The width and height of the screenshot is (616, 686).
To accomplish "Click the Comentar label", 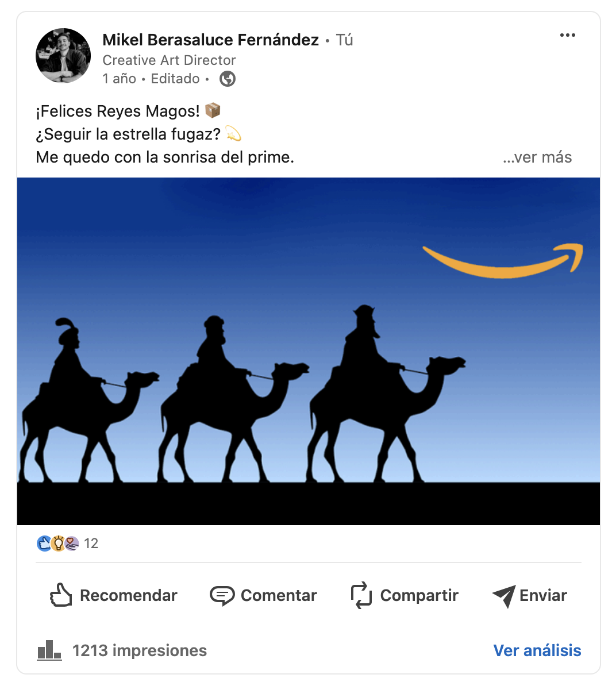I will pyautogui.click(x=279, y=595).
